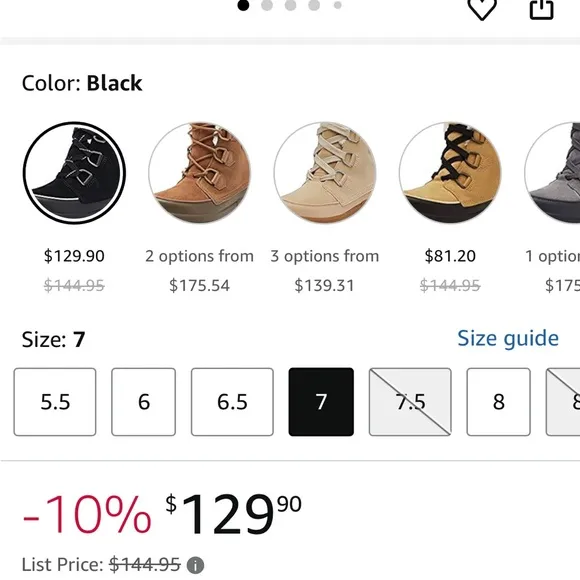Open the Size guide link
Screen dimensions: 580x580
click(508, 338)
